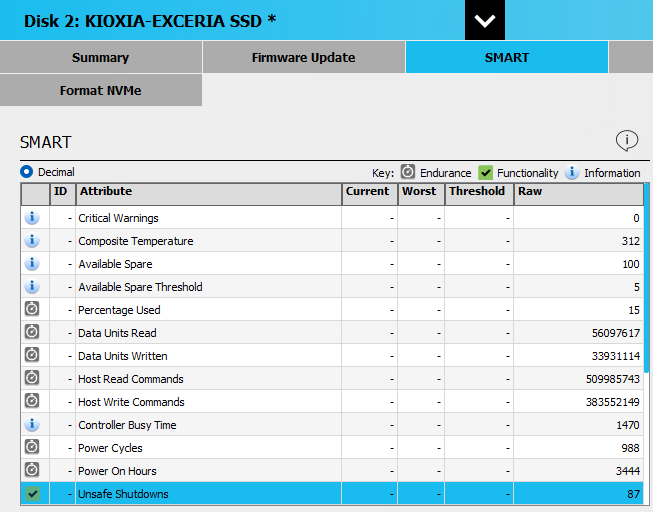Click endurance icon for Percentage Used row
The image size is (653, 512).
coord(32,309)
